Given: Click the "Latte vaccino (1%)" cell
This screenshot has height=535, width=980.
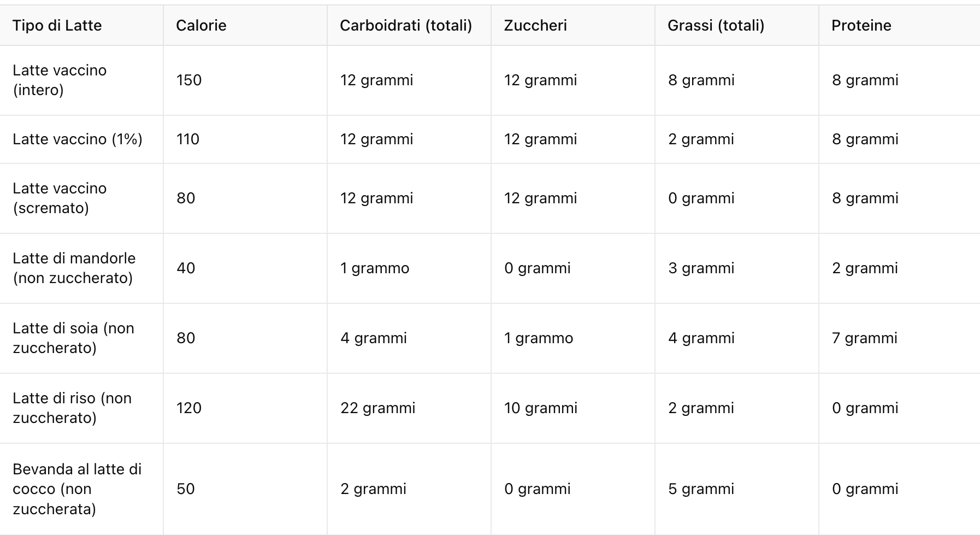Looking at the screenshot, I should [x=78, y=139].
